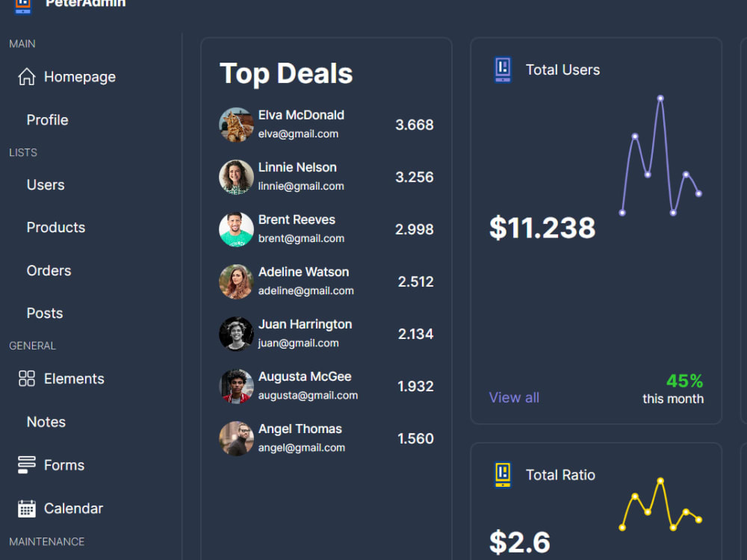Click the Total Users card icon
747x560 pixels.
[x=503, y=69]
